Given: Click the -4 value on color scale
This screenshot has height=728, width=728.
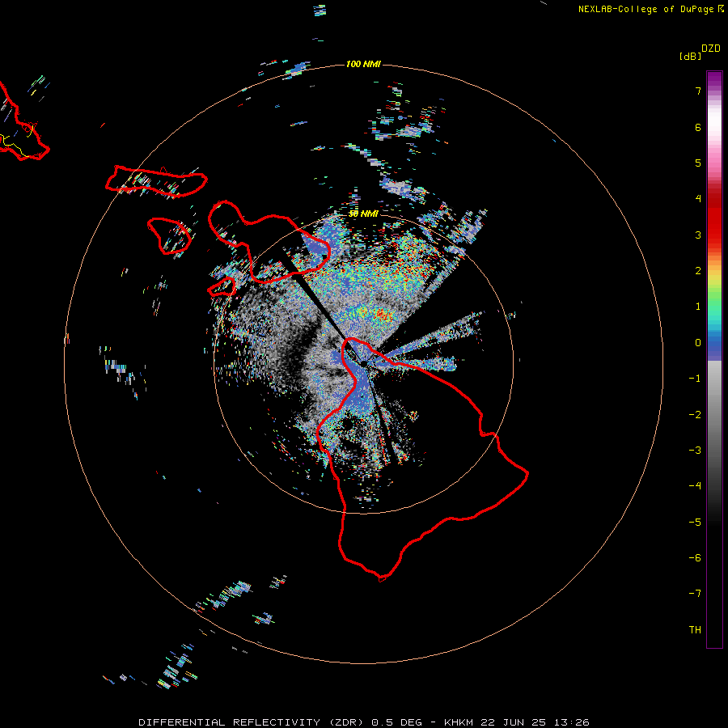Looking at the screenshot, I should pos(695,486).
